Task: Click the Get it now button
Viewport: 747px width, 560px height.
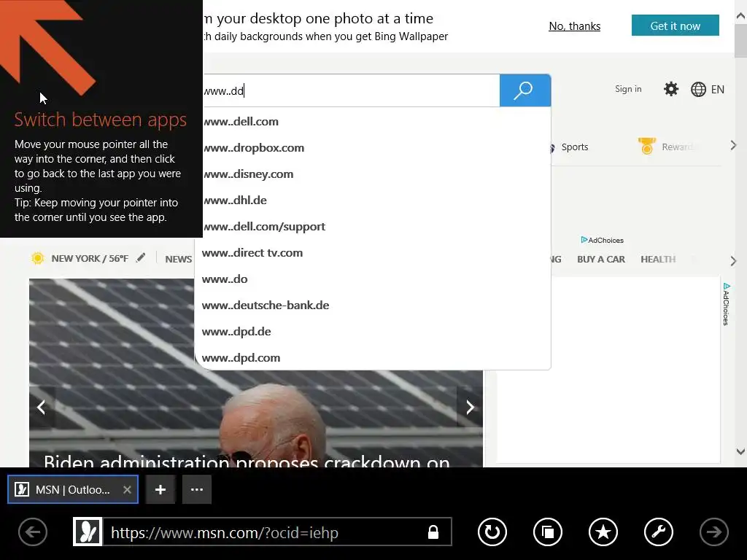Action: point(675,26)
